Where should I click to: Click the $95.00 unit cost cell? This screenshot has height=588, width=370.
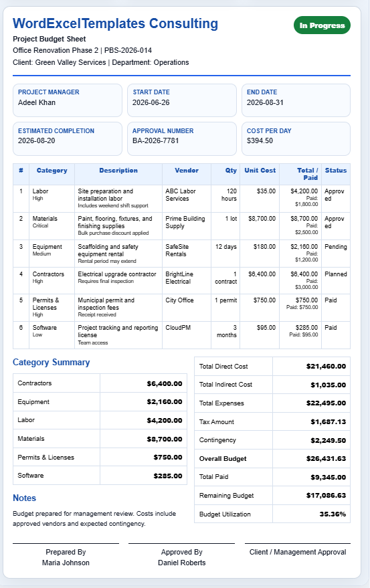click(x=260, y=335)
